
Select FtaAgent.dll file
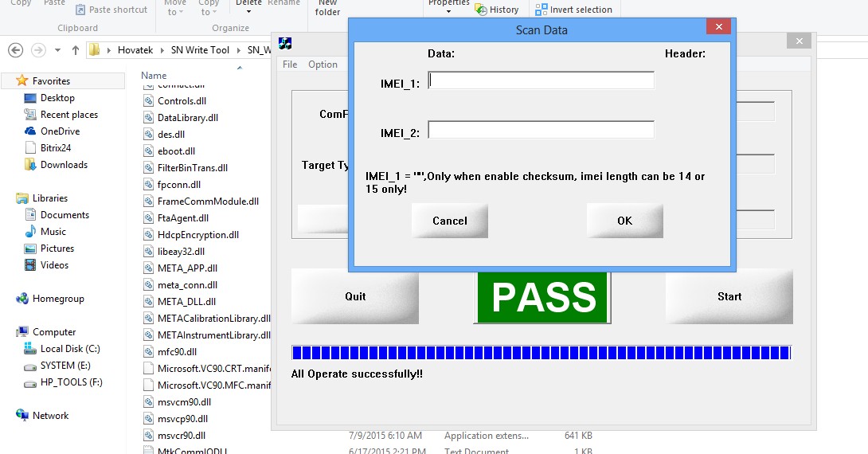click(x=182, y=217)
